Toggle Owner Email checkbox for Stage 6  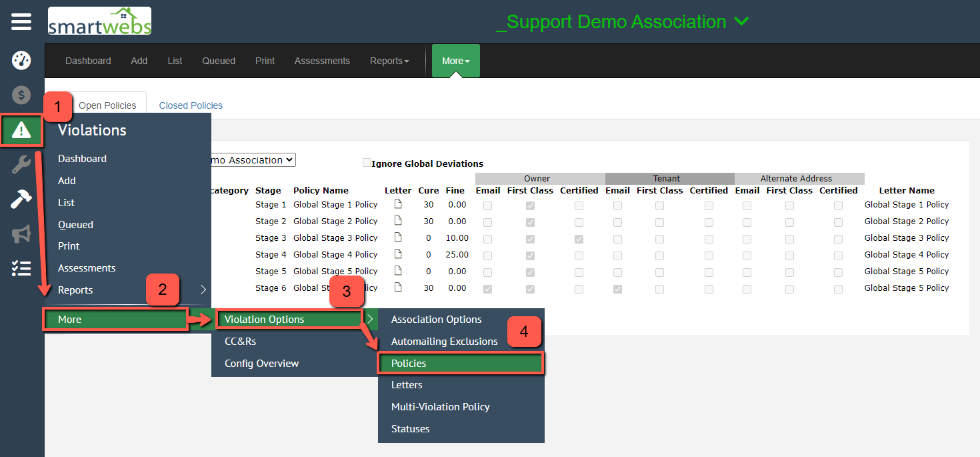(x=487, y=289)
